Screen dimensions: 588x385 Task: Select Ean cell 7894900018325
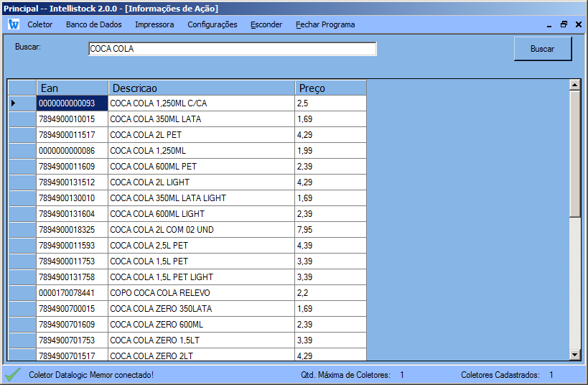pos(73,229)
